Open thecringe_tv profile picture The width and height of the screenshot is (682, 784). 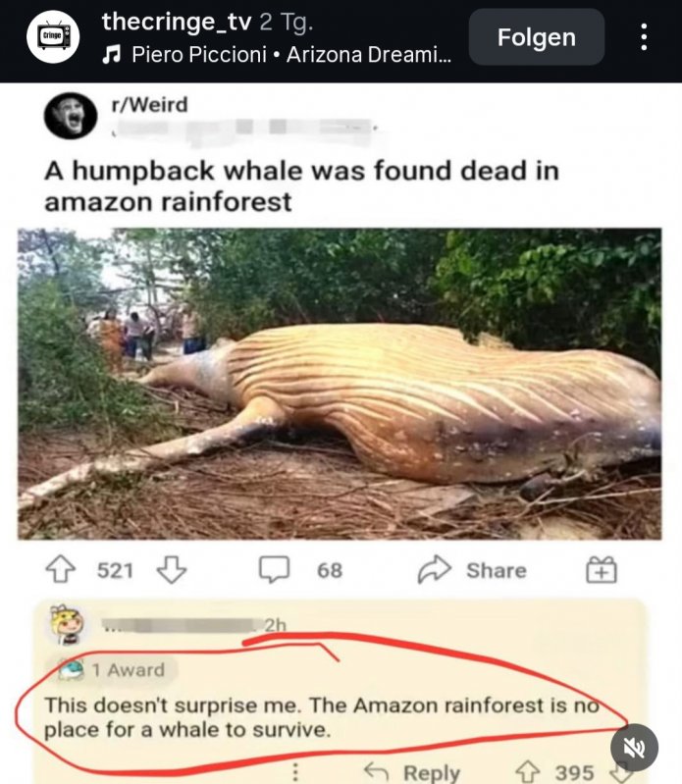coord(54,36)
